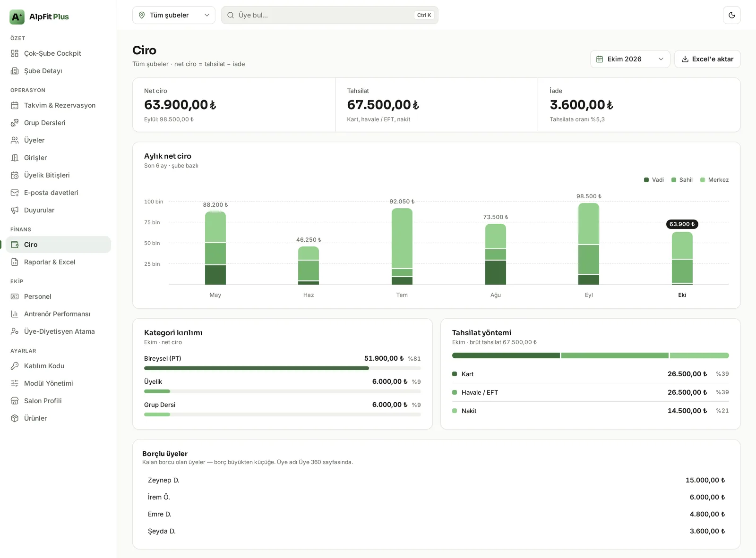Open Raporlar & Excel file icon
Image resolution: width=756 pixels, height=558 pixels.
pos(15,262)
